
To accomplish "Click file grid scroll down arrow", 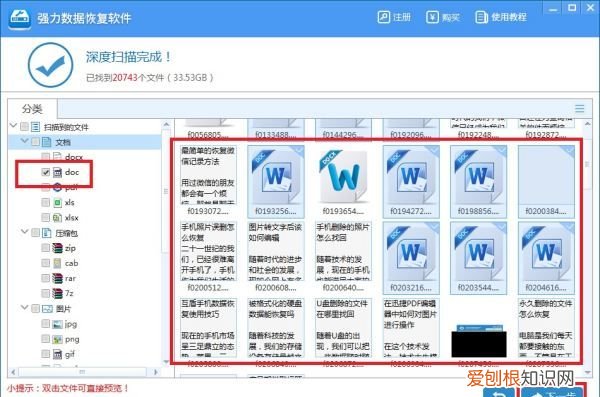I will coord(588,372).
